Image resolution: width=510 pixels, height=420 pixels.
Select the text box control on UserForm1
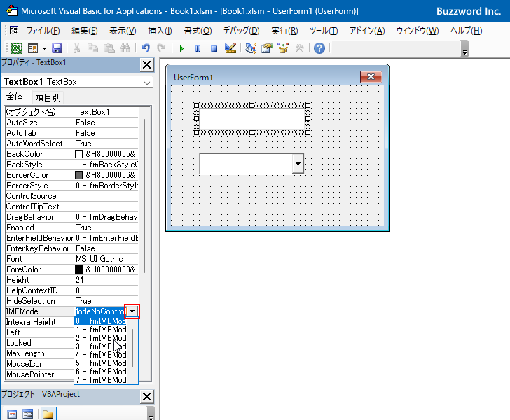point(252,119)
